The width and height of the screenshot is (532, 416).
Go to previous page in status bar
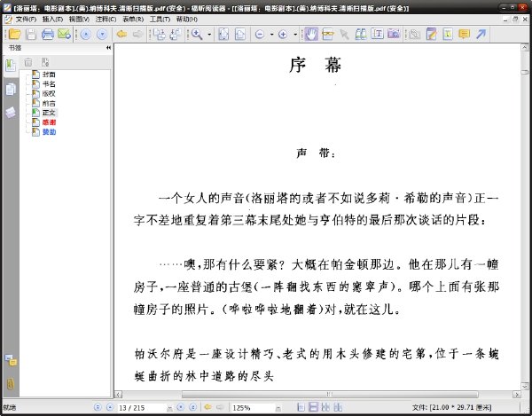110,407
